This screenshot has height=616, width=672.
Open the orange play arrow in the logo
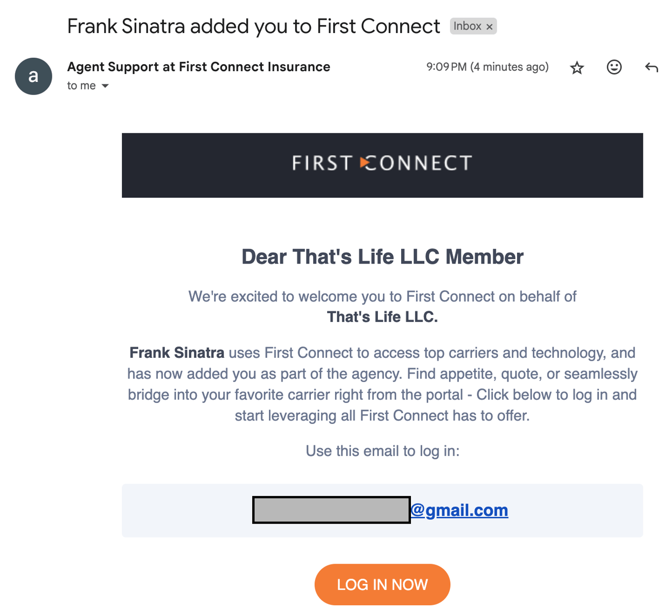364,163
